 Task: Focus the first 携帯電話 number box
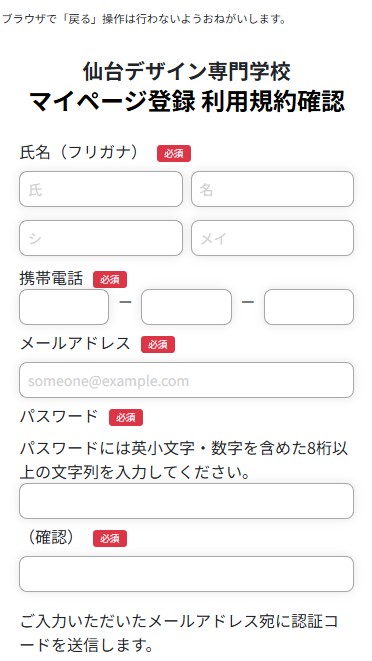point(64,307)
